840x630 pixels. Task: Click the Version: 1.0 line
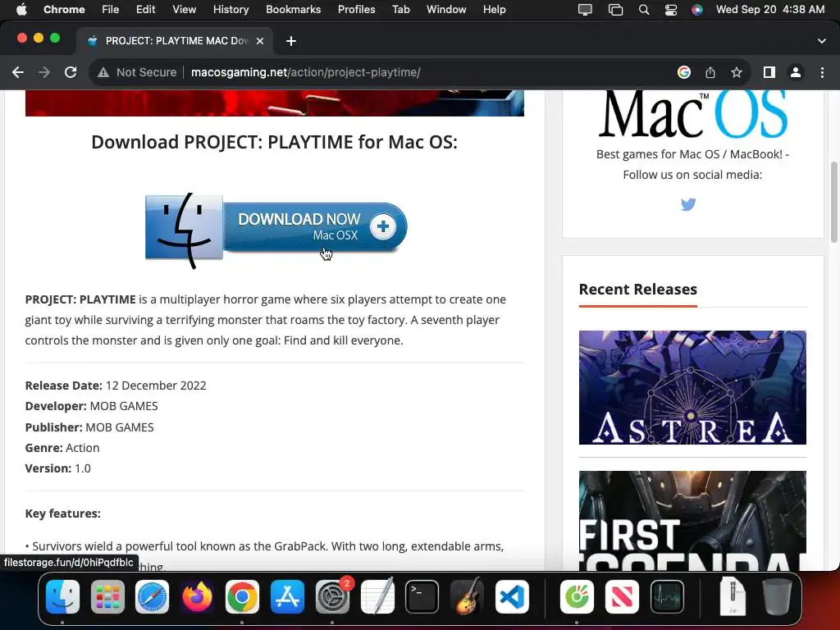(58, 468)
